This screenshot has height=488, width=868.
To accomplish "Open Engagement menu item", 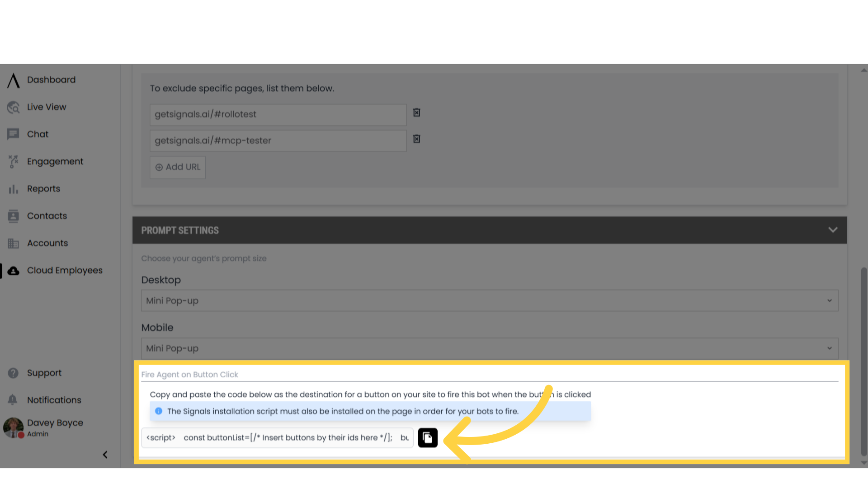I will pos(55,162).
